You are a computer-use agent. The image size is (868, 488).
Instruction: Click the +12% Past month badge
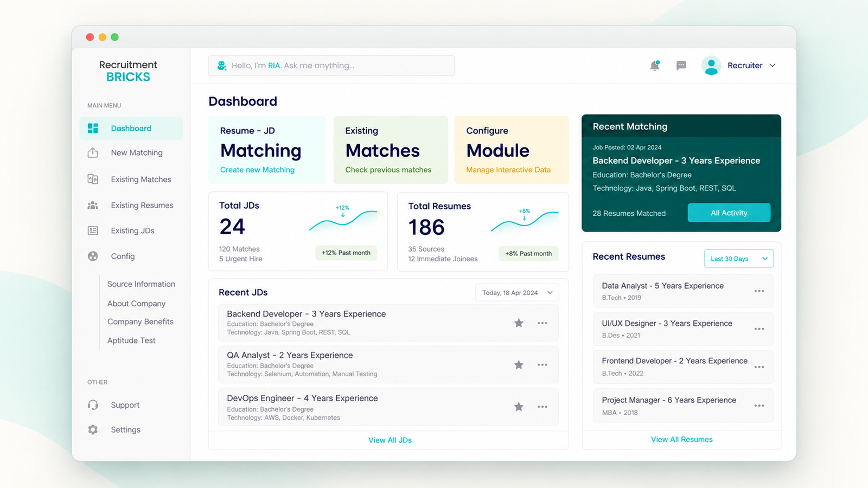coord(346,253)
